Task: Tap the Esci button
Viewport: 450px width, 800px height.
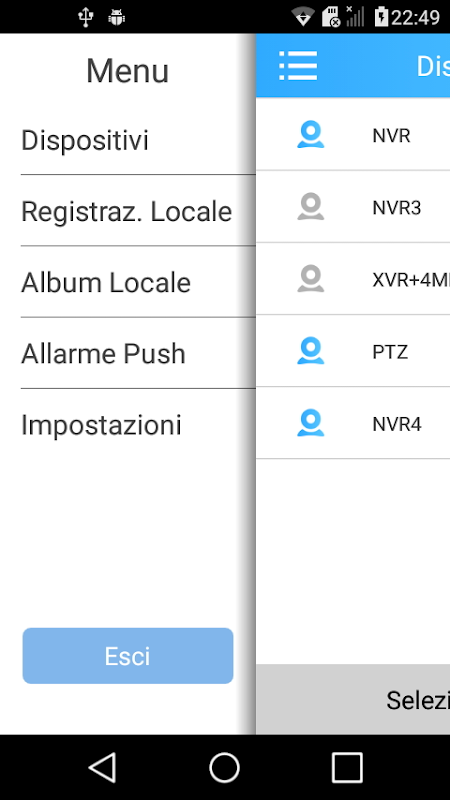Action: [x=128, y=656]
